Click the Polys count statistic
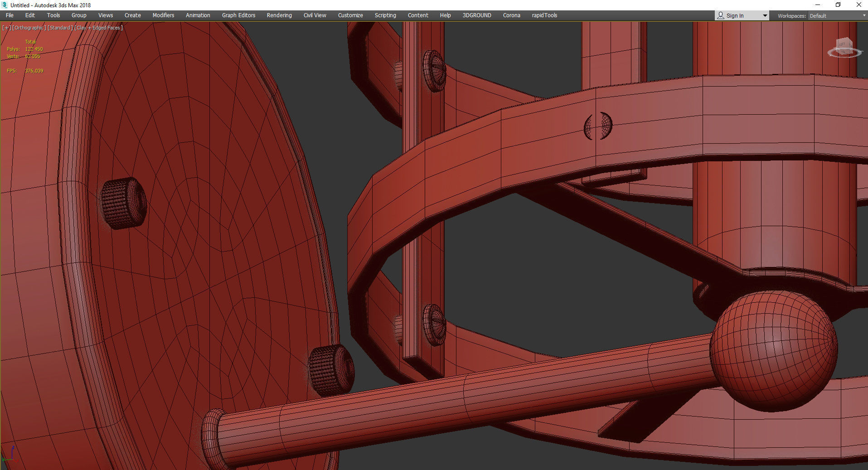 [25, 49]
